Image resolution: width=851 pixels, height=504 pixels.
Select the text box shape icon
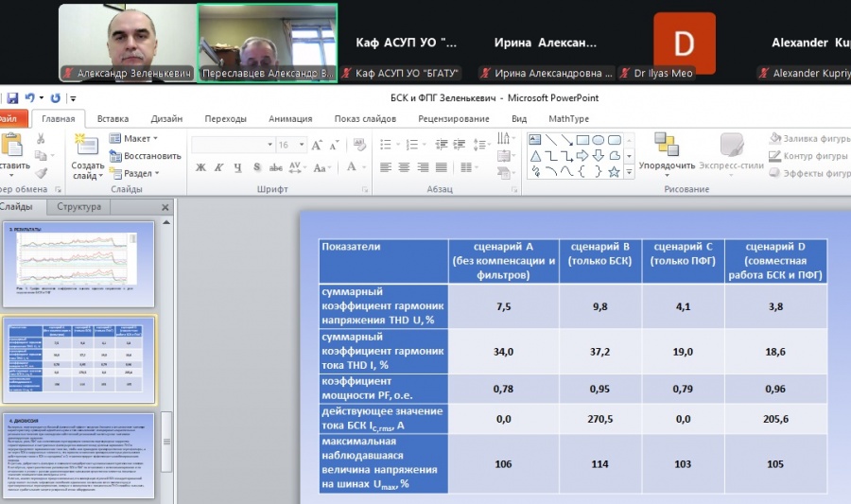point(535,140)
